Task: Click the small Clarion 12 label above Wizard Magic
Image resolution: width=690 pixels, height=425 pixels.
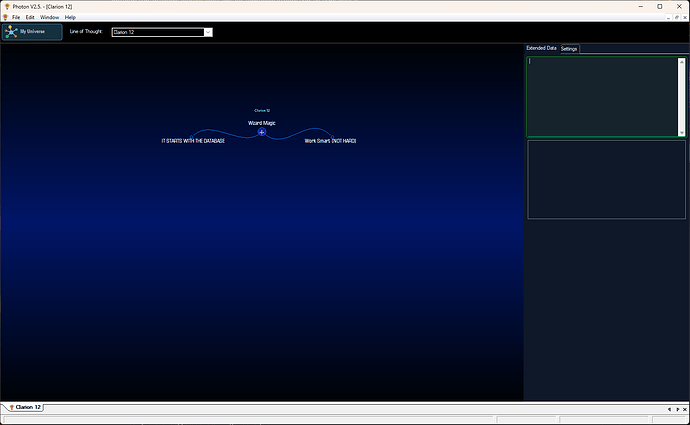Action: (x=262, y=110)
